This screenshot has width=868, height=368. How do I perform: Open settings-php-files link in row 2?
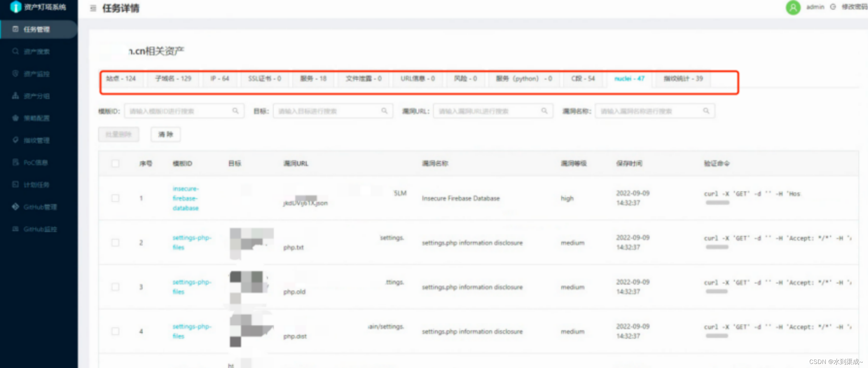[x=192, y=243]
